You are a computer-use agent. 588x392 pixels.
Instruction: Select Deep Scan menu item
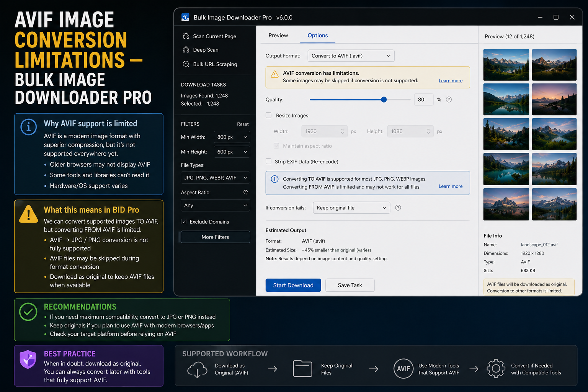(201, 50)
